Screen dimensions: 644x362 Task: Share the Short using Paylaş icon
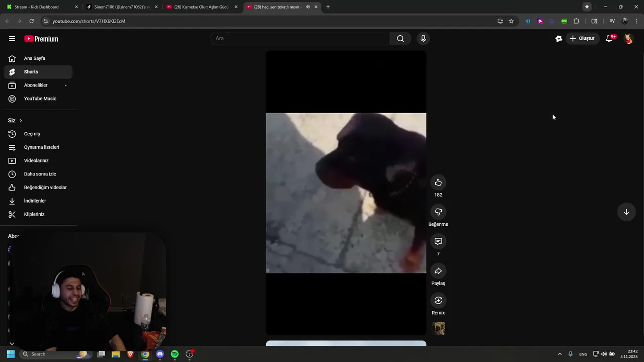[x=438, y=271]
